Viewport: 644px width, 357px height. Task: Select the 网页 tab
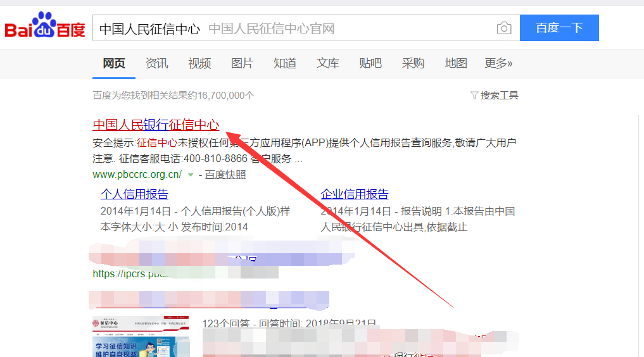pyautogui.click(x=114, y=63)
